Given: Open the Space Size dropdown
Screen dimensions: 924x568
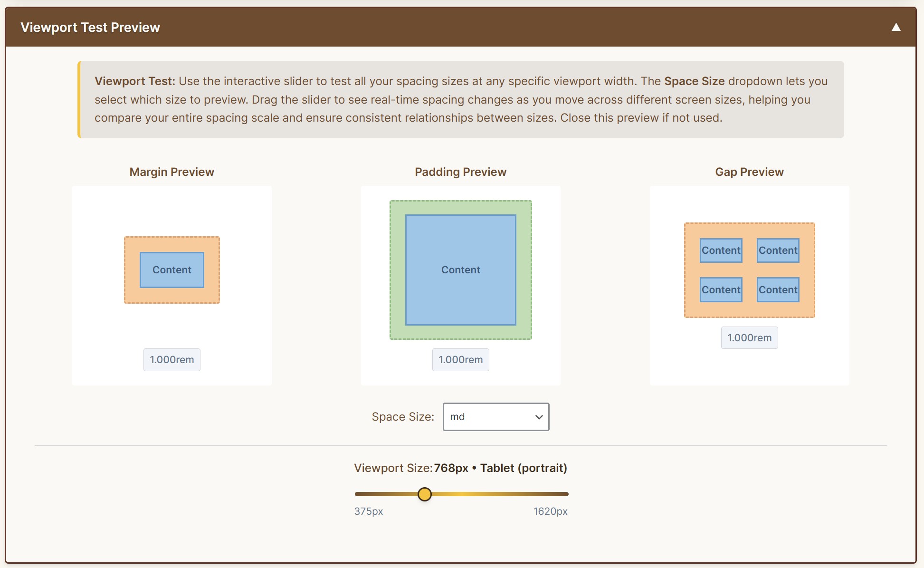Looking at the screenshot, I should pos(495,417).
